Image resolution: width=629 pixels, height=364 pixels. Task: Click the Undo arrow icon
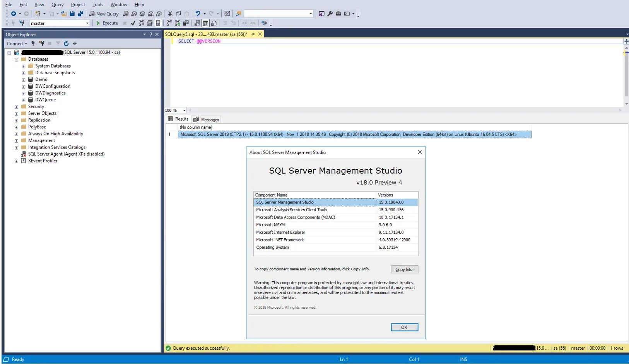tap(198, 14)
